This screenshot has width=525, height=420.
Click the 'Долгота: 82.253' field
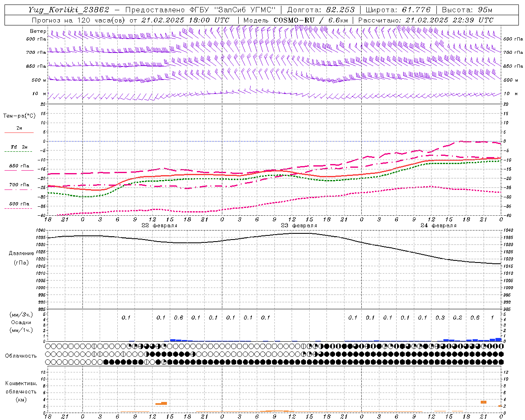coord(321,10)
